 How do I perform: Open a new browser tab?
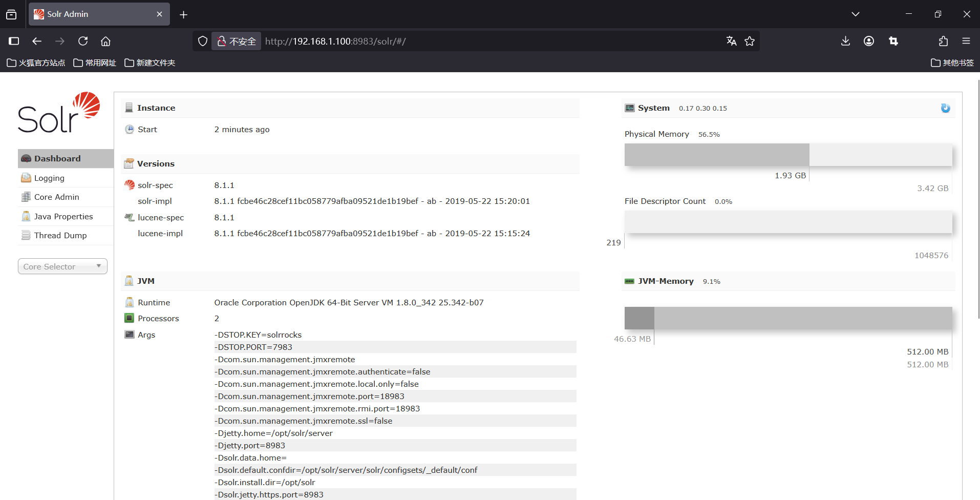click(x=184, y=15)
